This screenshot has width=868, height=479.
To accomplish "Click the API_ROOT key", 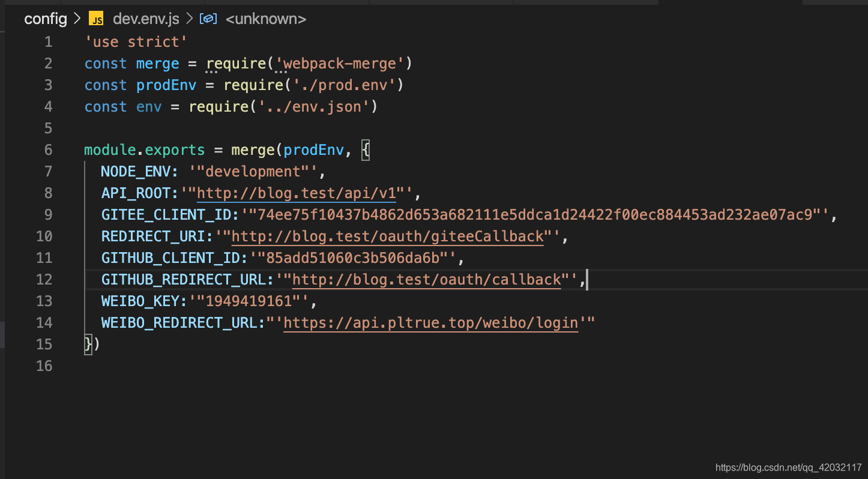I will pos(136,193).
